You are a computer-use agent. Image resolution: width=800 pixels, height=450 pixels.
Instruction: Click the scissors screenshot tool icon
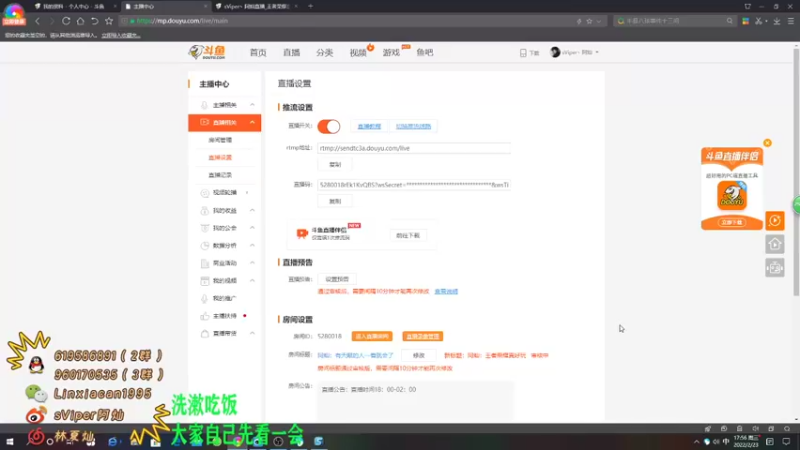(759, 21)
